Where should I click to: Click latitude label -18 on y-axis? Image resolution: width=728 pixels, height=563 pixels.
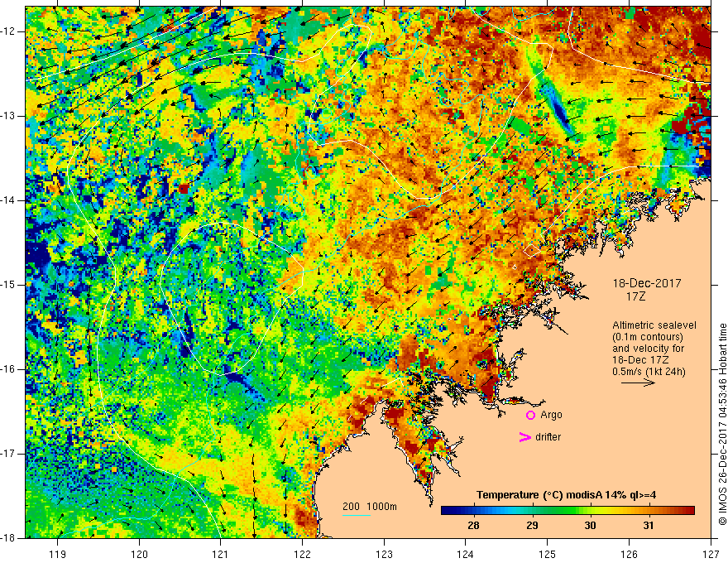coord(8,538)
